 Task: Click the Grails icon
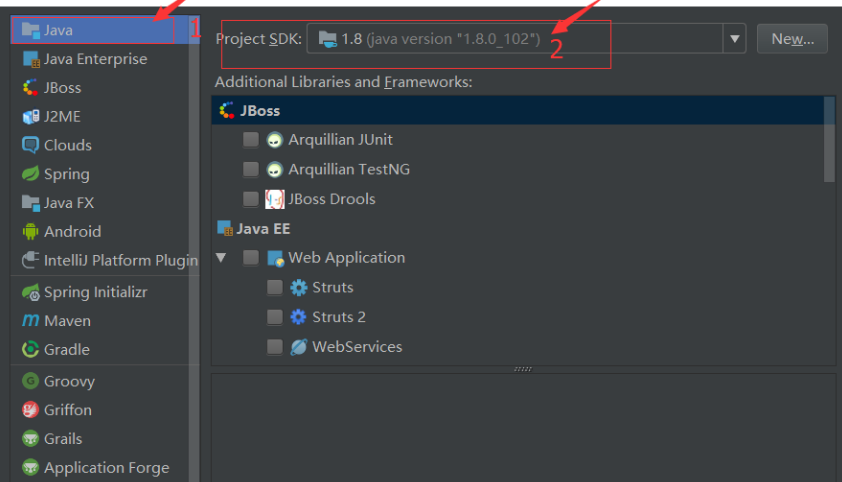31,439
